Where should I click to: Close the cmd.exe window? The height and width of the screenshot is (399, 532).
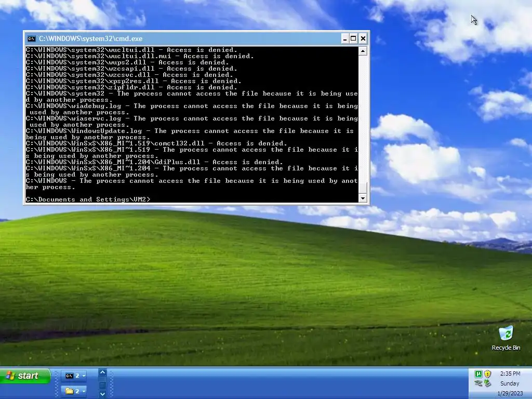point(363,38)
